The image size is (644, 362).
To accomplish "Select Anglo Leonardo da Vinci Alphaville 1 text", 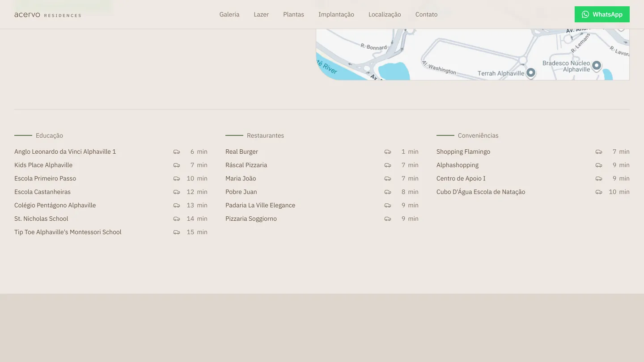I will 65,152.
